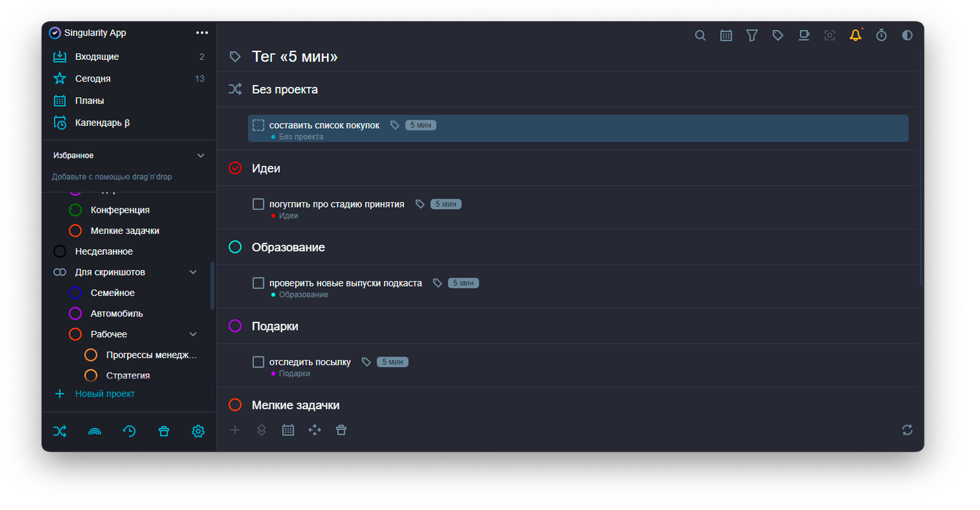
Task: Click the shuffle icon in sidebar bottom bar
Action: 60,431
